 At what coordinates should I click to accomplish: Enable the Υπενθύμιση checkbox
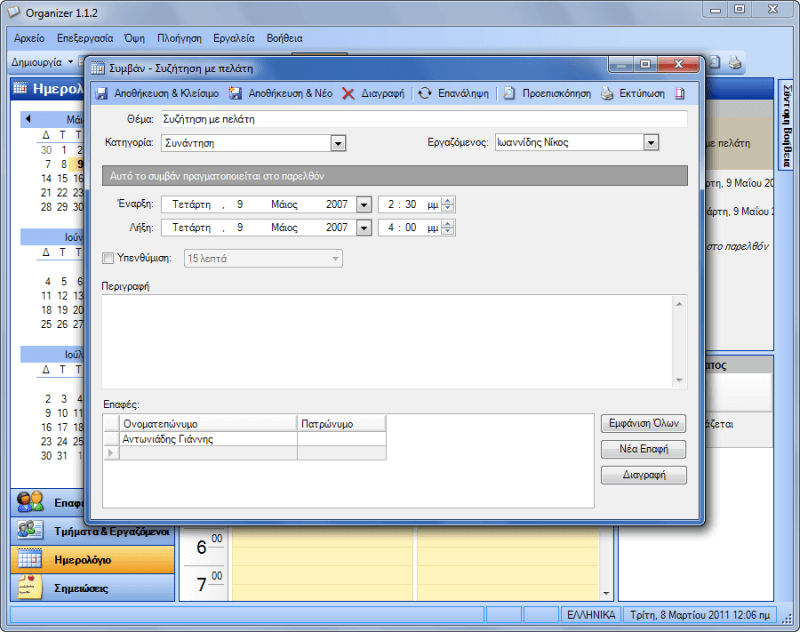[x=109, y=258]
